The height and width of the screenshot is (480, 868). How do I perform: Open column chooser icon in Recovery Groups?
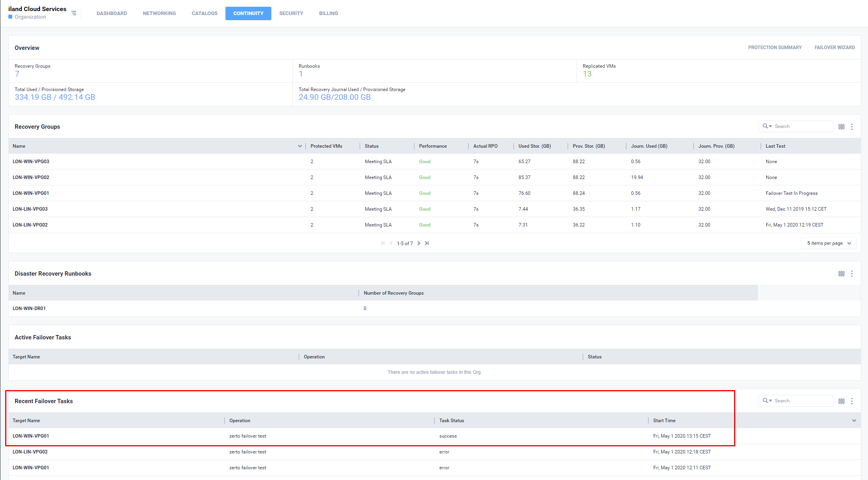(x=841, y=127)
